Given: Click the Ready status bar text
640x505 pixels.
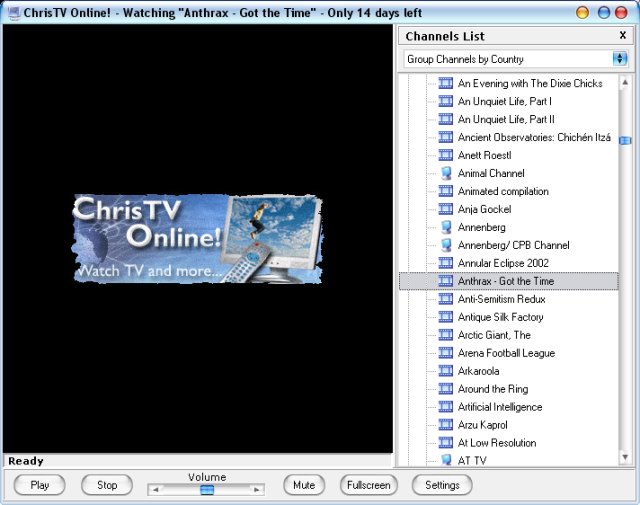Looking at the screenshot, I should tap(26, 461).
